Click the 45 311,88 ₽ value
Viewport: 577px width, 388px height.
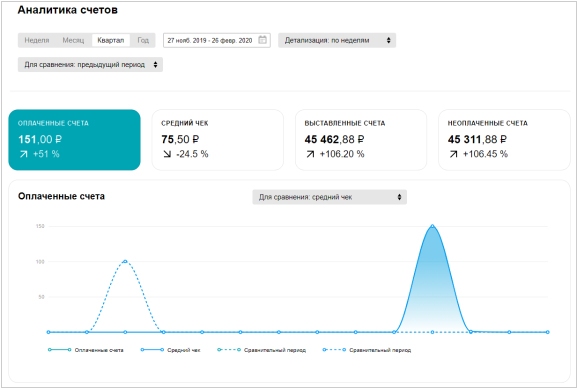(x=477, y=139)
